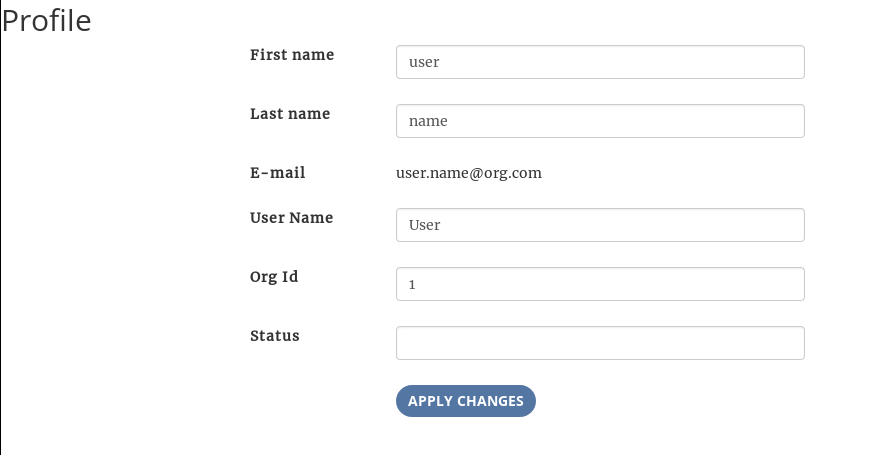
Task: Click the First name input field
Action: (x=600, y=62)
